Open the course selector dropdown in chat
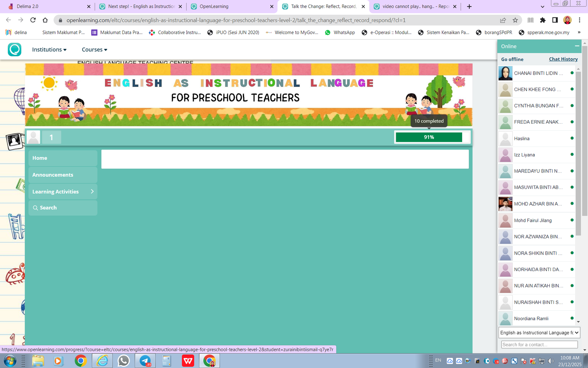The width and height of the screenshot is (588, 368). coord(539,333)
